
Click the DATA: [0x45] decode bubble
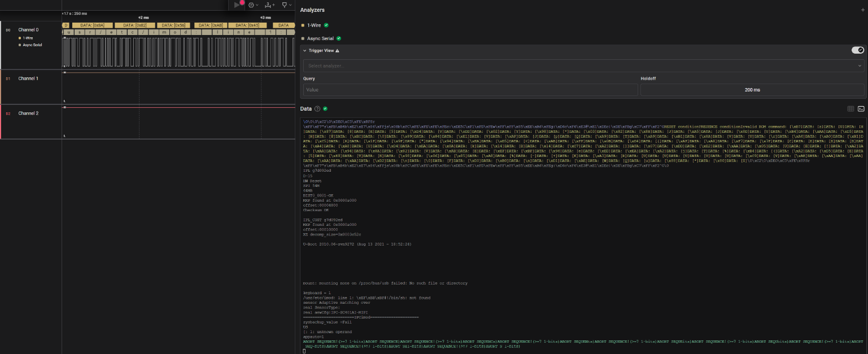point(247,25)
